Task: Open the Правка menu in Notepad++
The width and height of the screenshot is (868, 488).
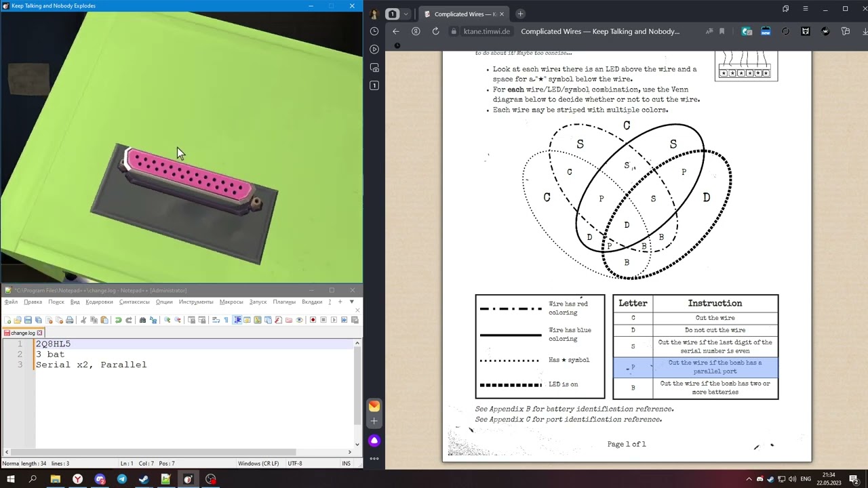Action: (33, 302)
